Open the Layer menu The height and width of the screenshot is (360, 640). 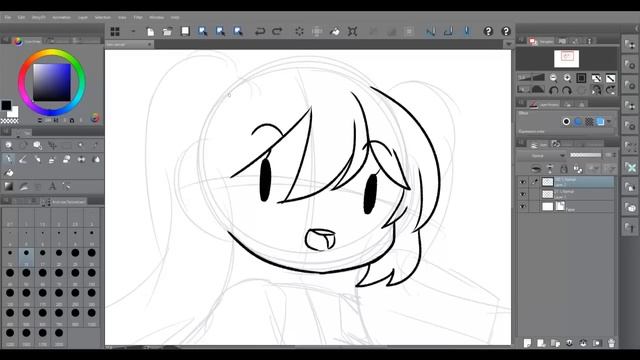(x=82, y=18)
